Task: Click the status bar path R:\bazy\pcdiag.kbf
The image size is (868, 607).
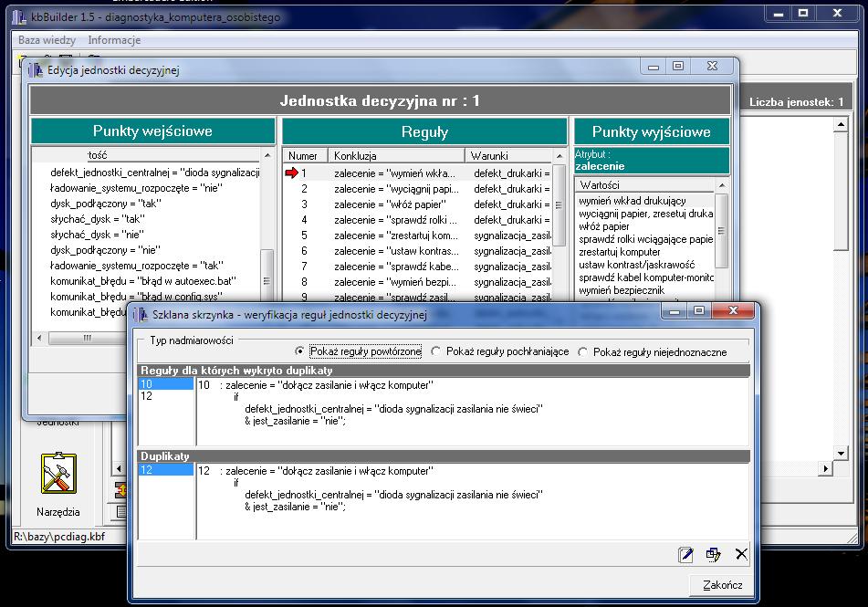Action: pyautogui.click(x=59, y=536)
